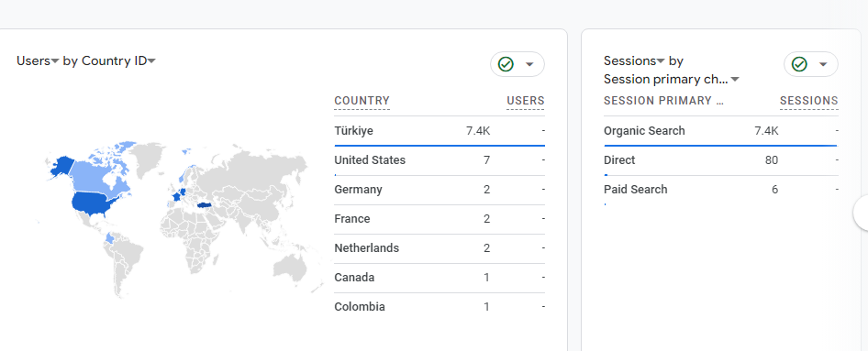Select the Germany country row
Image resolution: width=868 pixels, height=351 pixels.
coord(440,190)
